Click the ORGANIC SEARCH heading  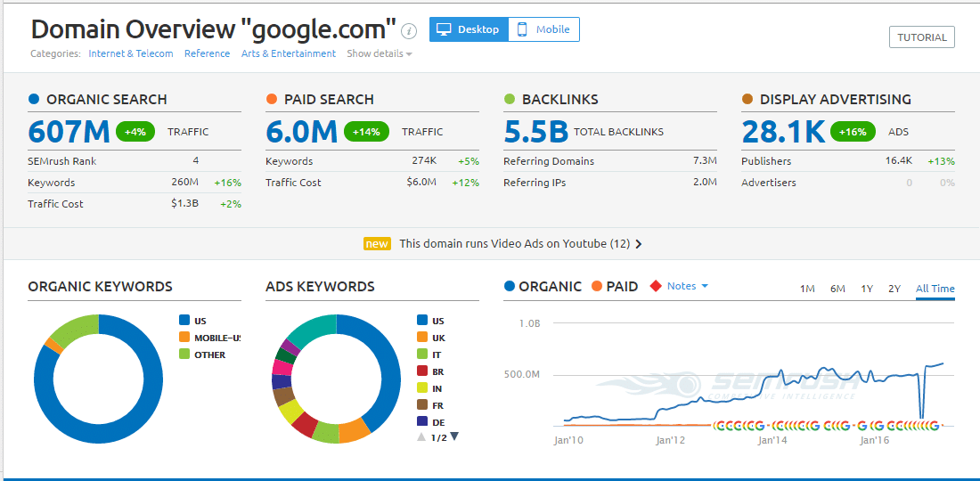click(107, 100)
